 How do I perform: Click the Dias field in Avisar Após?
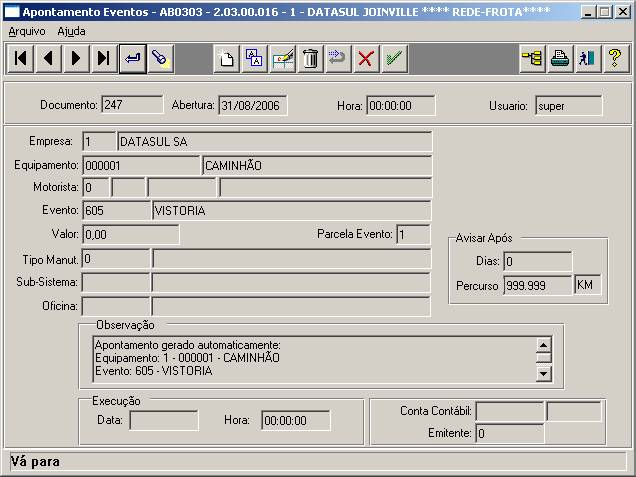pos(538,261)
